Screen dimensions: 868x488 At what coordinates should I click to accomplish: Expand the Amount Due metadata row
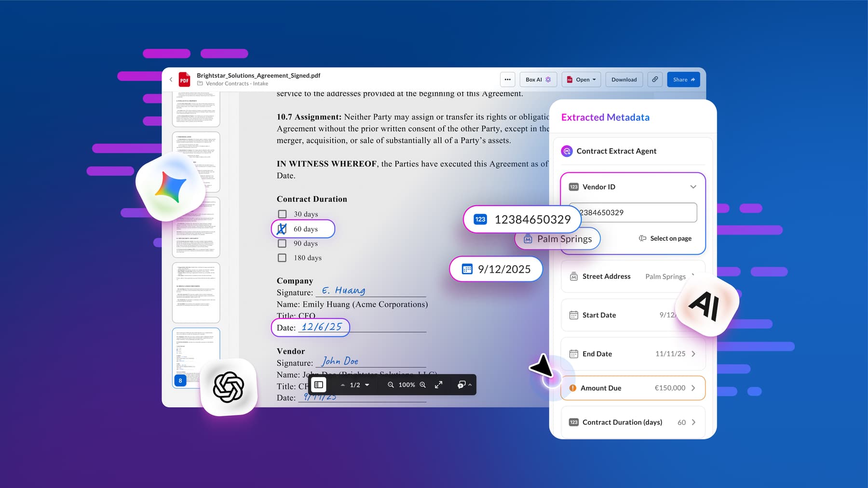(x=693, y=388)
